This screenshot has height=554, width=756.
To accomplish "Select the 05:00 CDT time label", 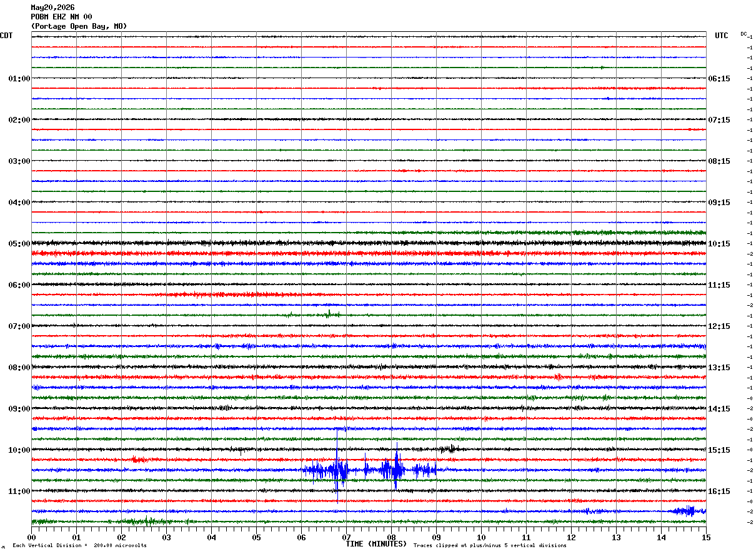I will click(x=19, y=244).
